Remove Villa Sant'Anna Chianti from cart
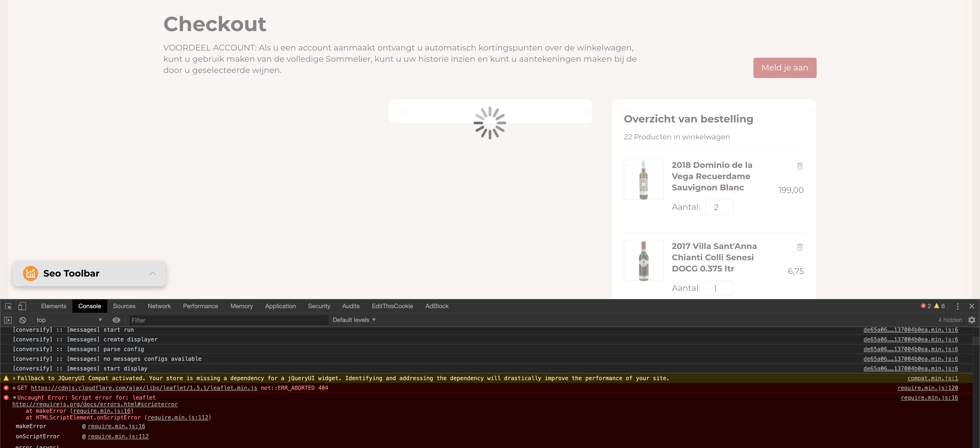The image size is (980, 448). click(x=800, y=247)
